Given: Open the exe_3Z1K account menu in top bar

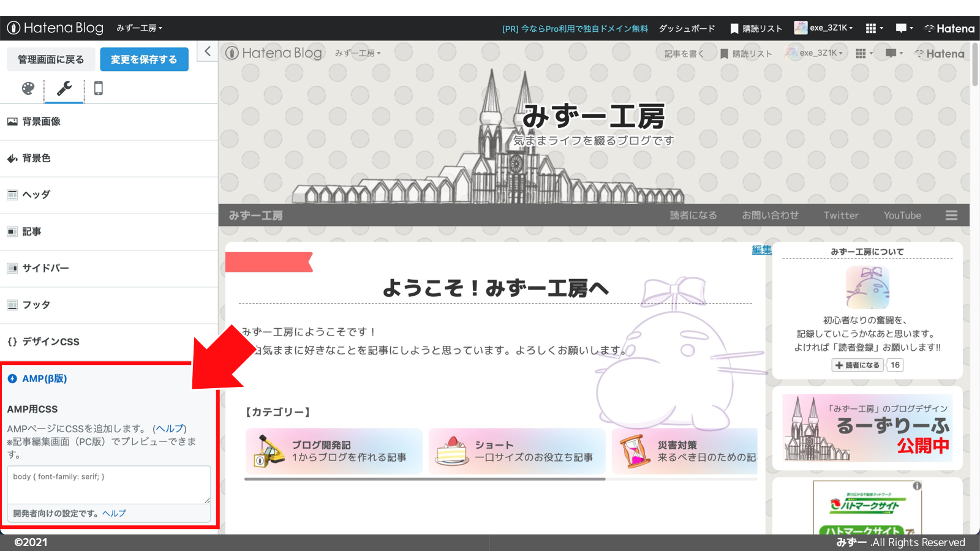Looking at the screenshot, I should point(823,28).
